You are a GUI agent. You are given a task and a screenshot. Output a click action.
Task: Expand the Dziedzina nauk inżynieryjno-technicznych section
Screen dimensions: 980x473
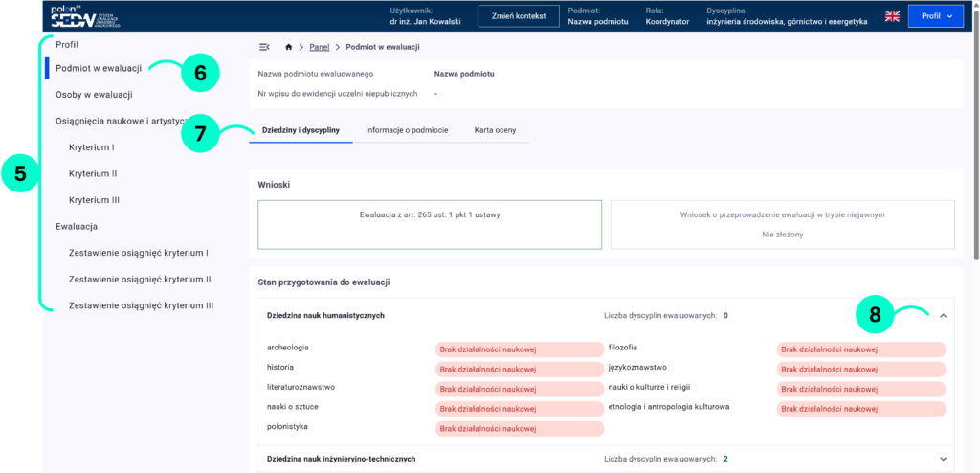(943, 459)
